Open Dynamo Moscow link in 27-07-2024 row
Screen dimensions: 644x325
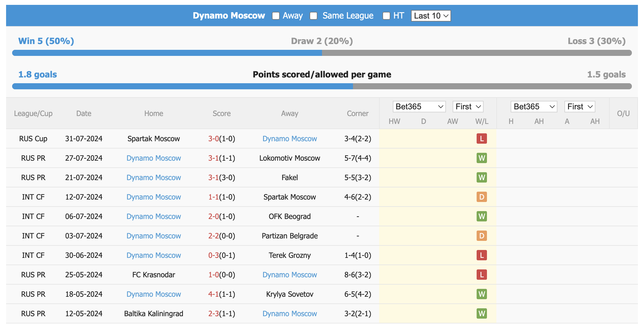[x=154, y=158]
